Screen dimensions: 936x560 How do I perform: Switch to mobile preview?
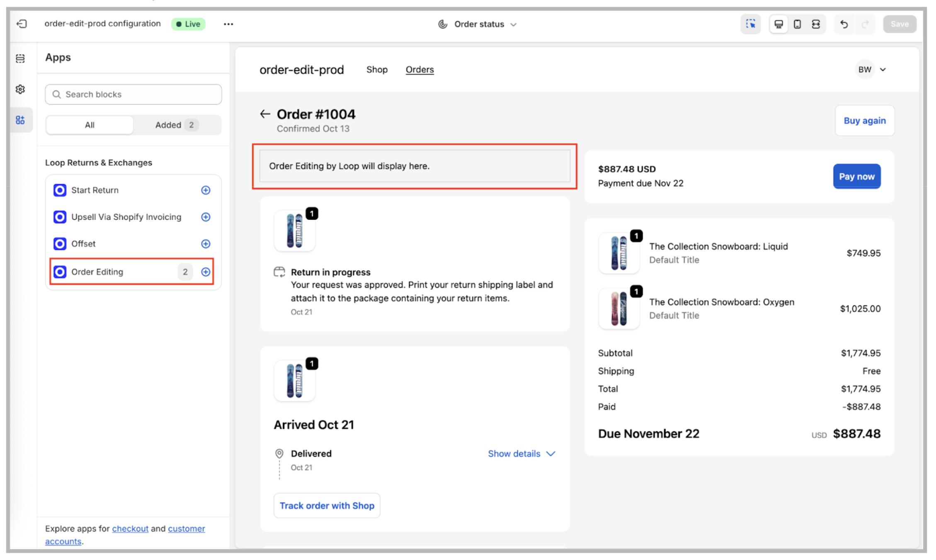pos(797,24)
